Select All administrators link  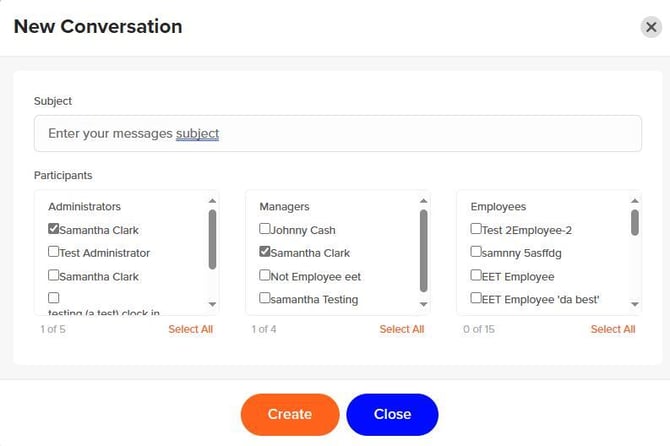point(190,329)
